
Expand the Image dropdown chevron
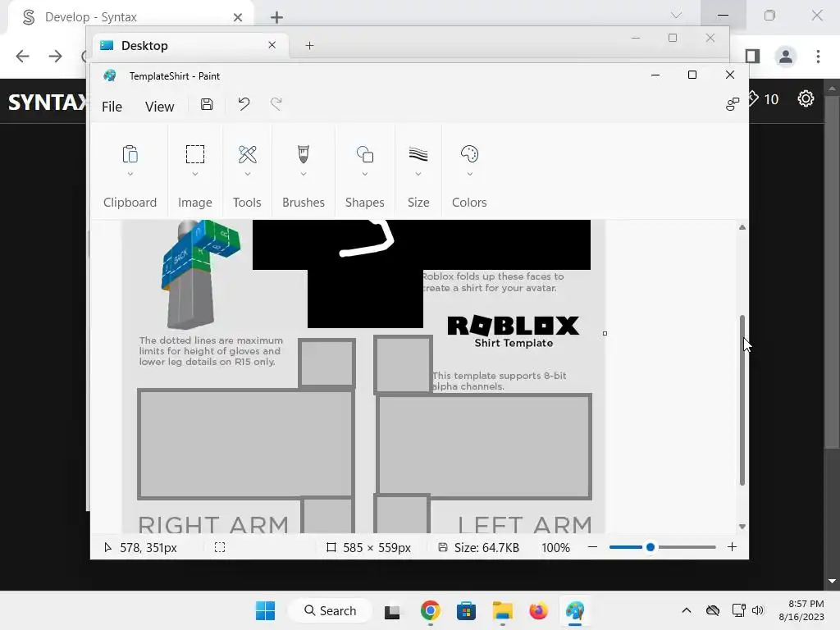(x=195, y=174)
